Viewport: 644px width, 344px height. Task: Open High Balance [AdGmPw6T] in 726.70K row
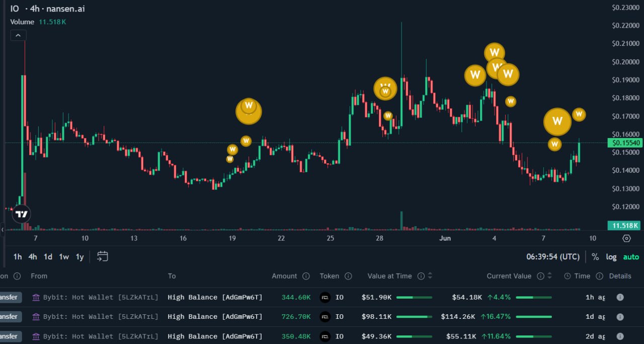point(215,317)
